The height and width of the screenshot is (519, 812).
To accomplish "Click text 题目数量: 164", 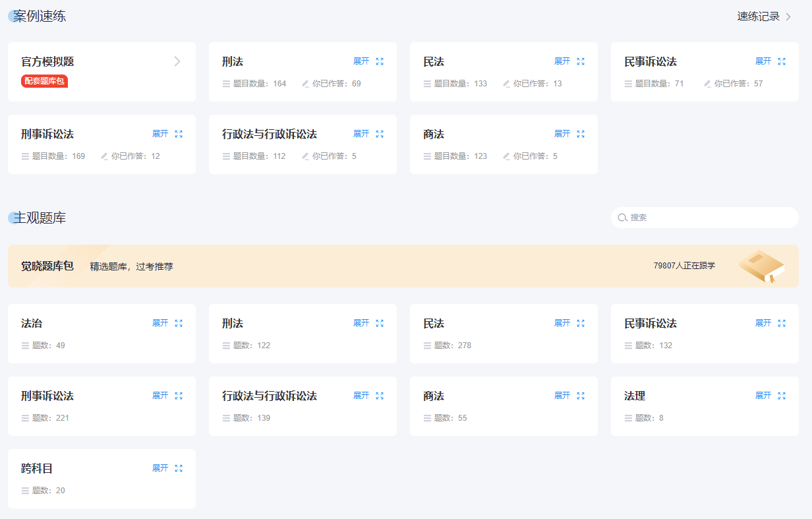I will (260, 84).
